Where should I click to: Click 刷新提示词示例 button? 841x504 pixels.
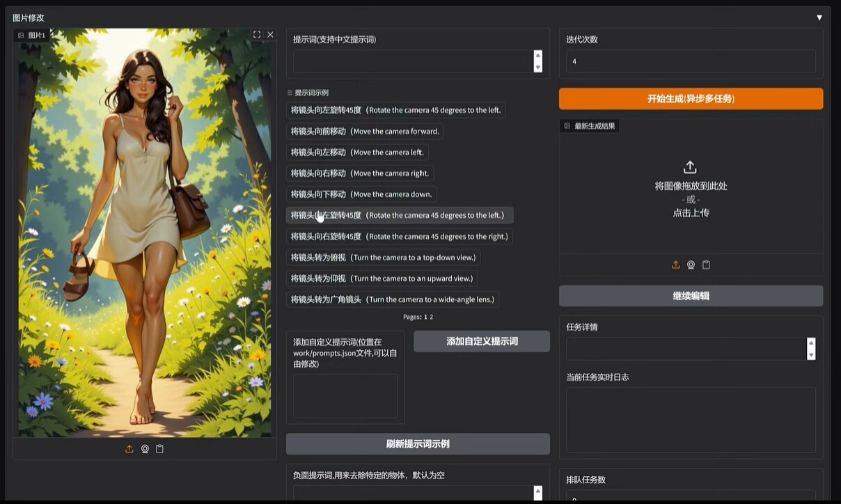pyautogui.click(x=418, y=443)
